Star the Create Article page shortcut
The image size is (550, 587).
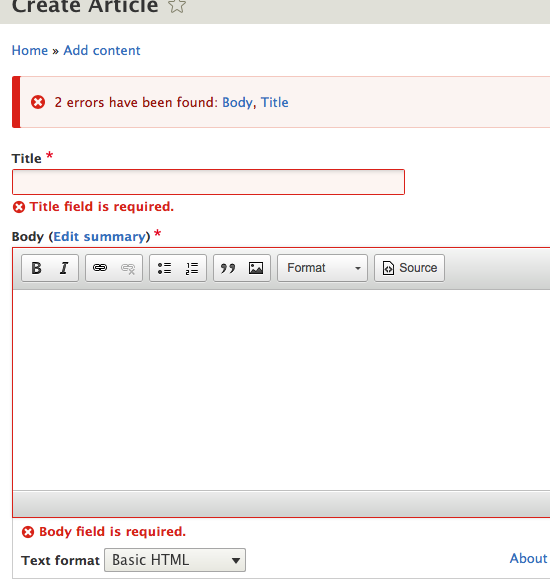[x=177, y=6]
